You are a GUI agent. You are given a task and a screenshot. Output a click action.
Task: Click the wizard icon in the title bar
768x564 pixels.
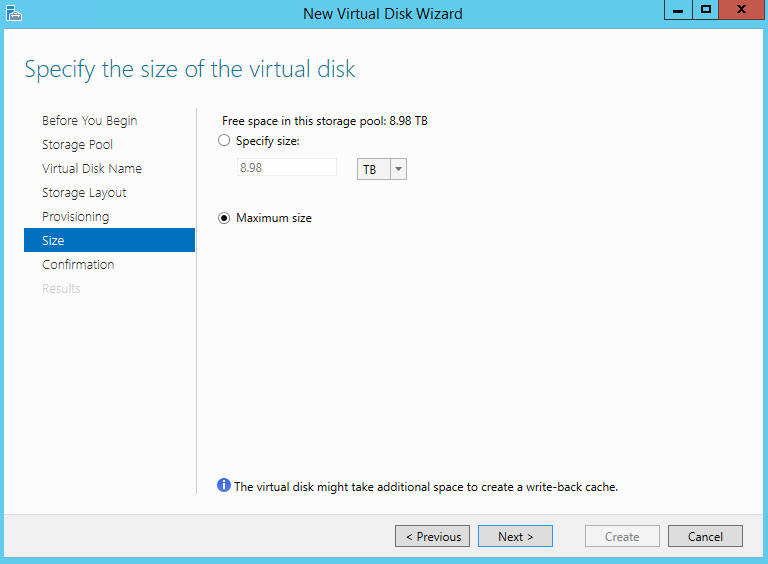[14, 13]
